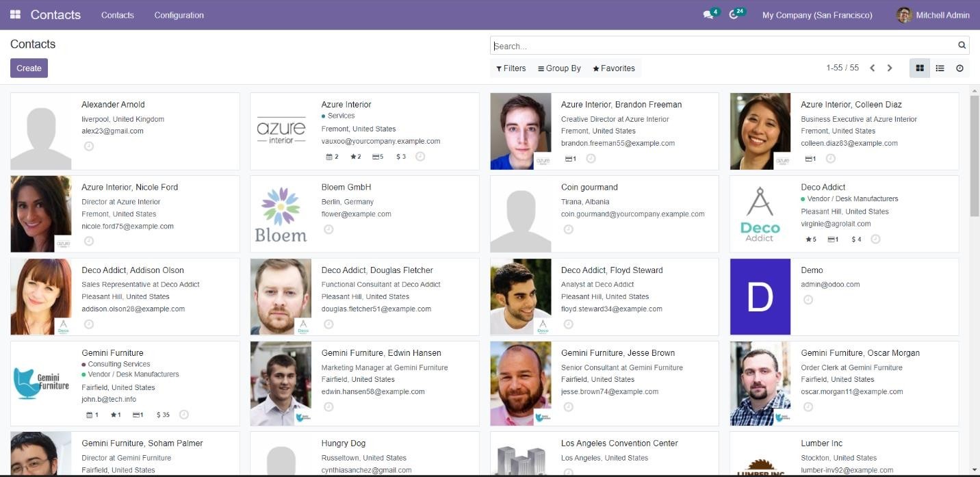Click the activity clock on Edwin Hansen's card
Image resolution: width=980 pixels, height=477 pixels.
click(328, 407)
